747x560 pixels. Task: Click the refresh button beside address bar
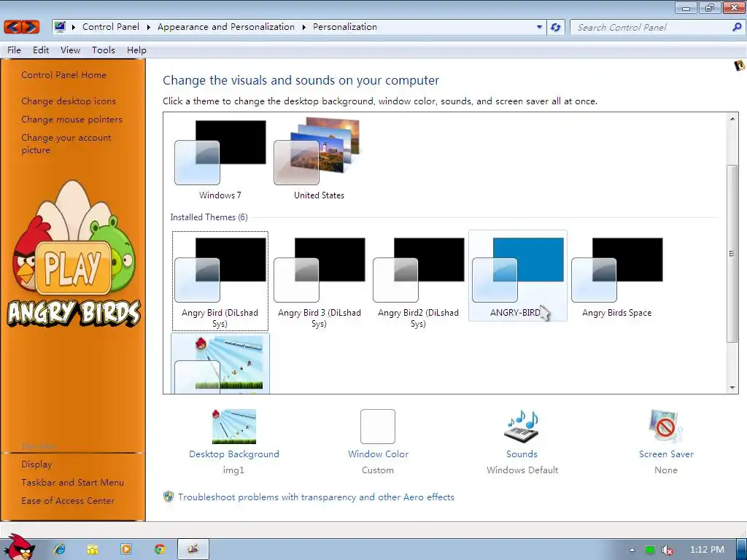pos(555,27)
